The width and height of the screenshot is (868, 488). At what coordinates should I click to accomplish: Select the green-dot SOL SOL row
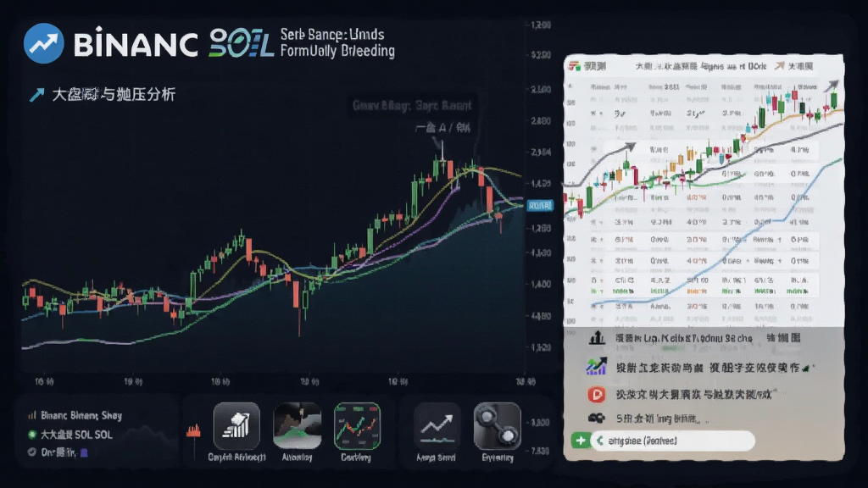70,435
